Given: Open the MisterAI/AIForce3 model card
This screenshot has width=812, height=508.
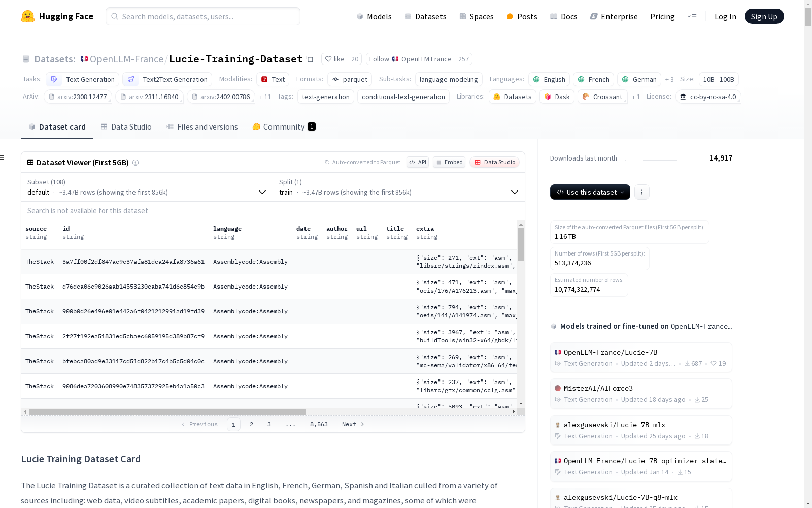Looking at the screenshot, I should pos(641,394).
